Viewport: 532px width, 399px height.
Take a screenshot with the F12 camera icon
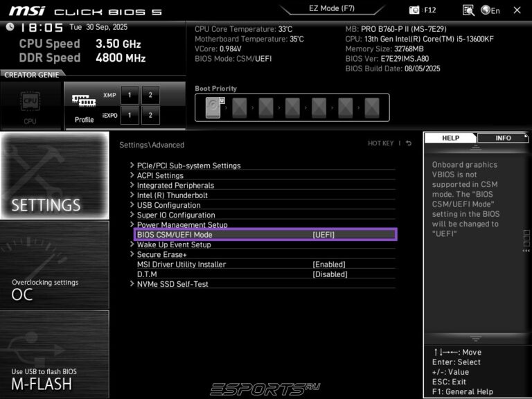[415, 10]
